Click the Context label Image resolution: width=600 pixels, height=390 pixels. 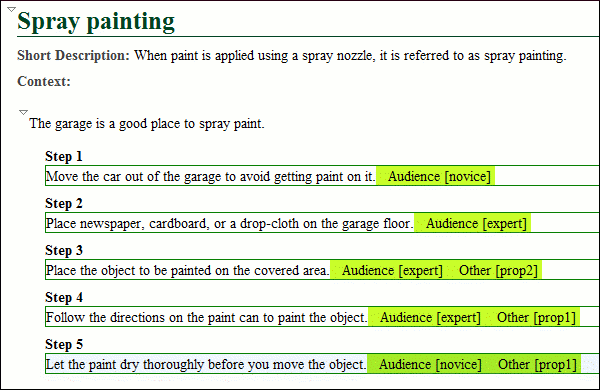(44, 82)
